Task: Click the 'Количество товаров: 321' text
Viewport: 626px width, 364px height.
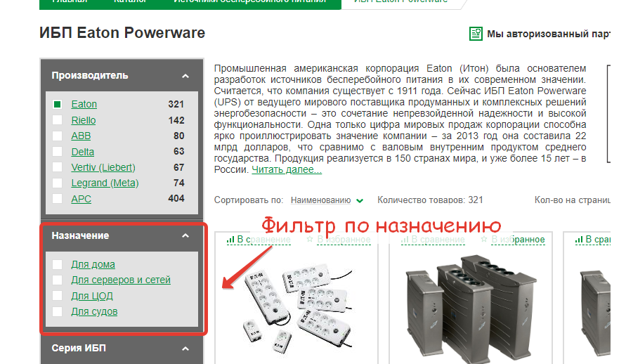Action: point(430,200)
